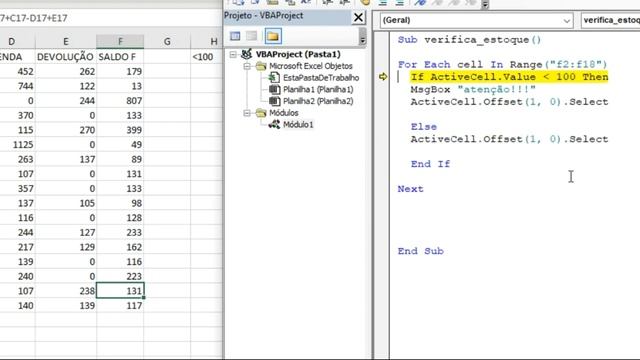This screenshot has height=360, width=640.
Task: Click the MsgBox "atenção!!!" code line
Action: [473, 89]
